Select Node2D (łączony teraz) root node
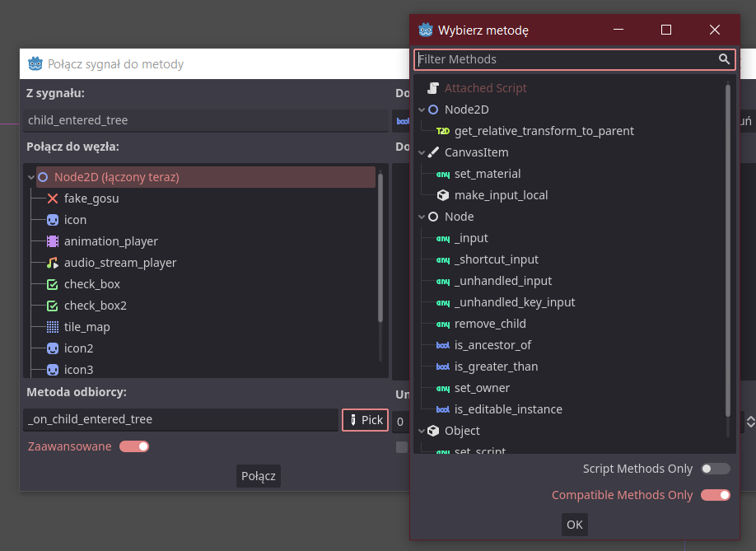This screenshot has width=756, height=551. (x=206, y=177)
